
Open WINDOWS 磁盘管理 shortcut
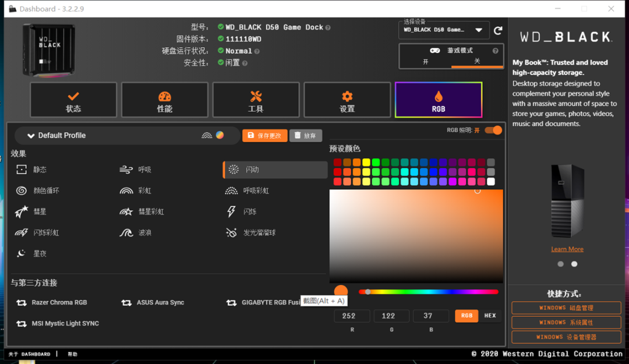click(x=566, y=308)
